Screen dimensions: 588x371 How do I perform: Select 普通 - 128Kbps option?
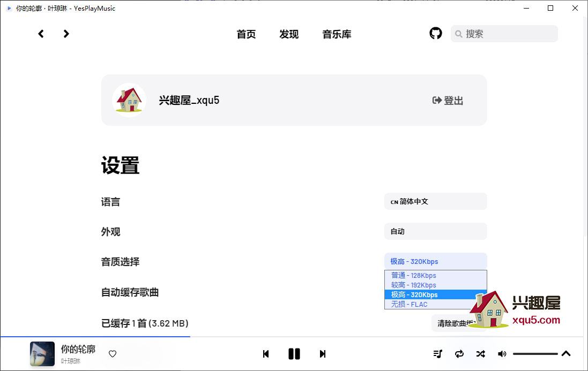[435, 276]
